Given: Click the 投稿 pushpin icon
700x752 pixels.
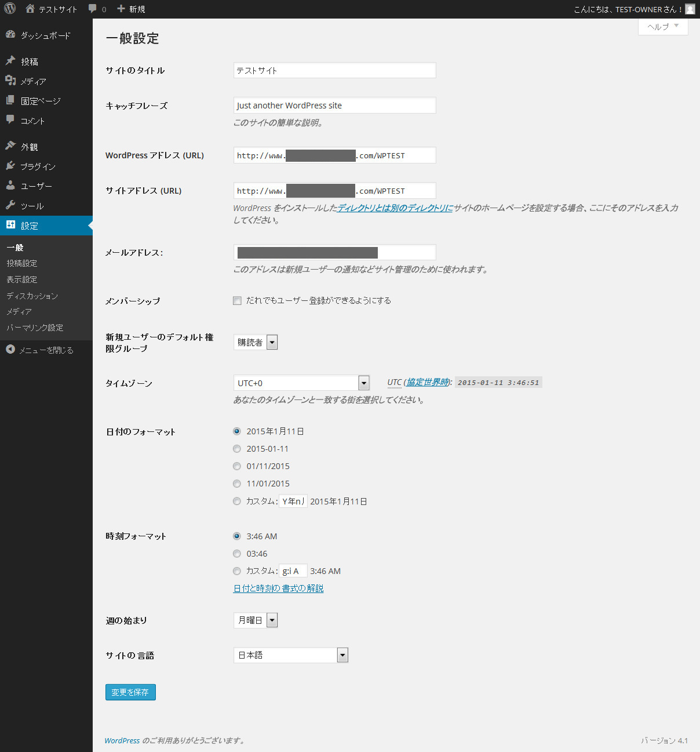Looking at the screenshot, I should (x=10, y=61).
